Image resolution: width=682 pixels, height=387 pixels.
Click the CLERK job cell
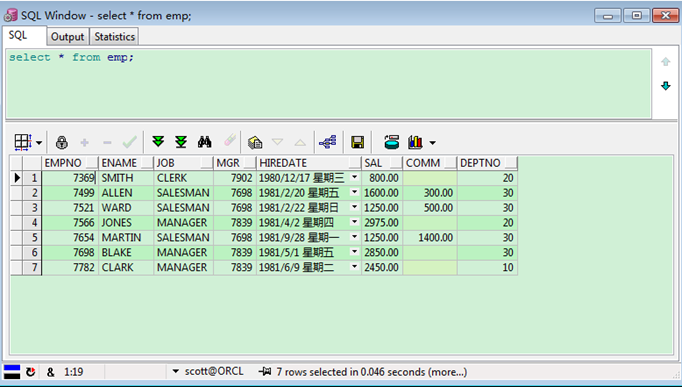[184, 178]
